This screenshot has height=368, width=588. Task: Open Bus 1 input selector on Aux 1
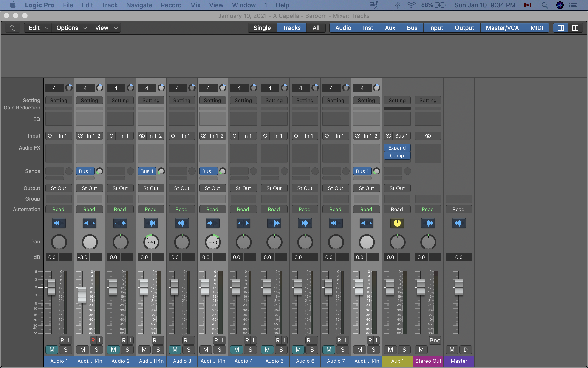point(401,136)
